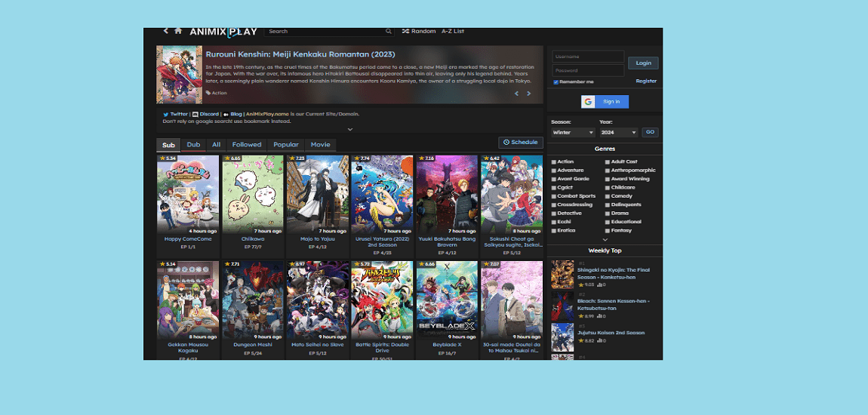Open the home page icon

point(178,31)
